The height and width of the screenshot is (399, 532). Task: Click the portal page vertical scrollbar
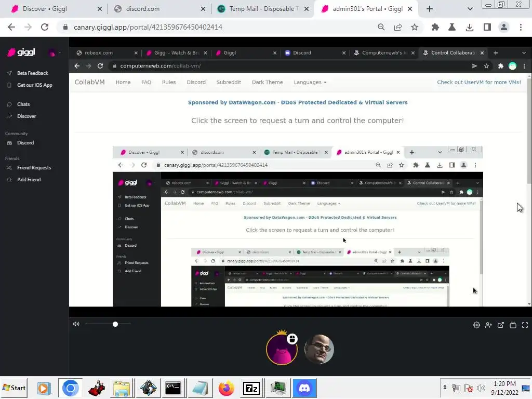pyautogui.click(x=529, y=132)
